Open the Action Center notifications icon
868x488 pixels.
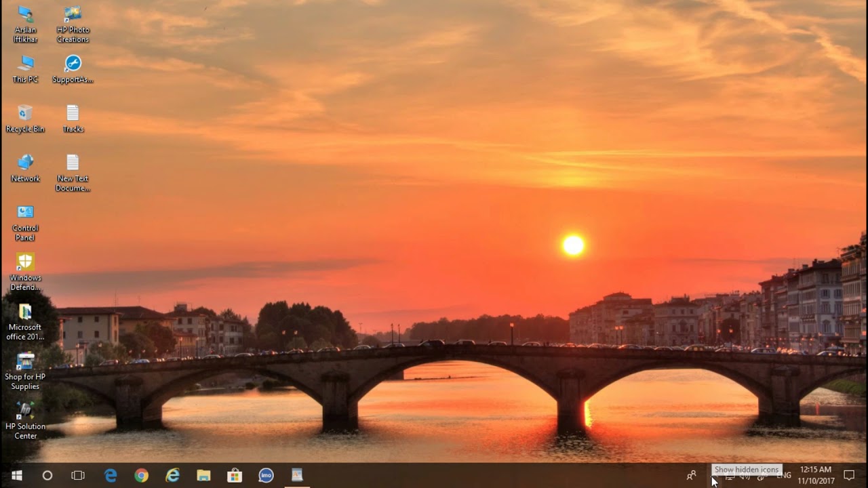(x=849, y=475)
